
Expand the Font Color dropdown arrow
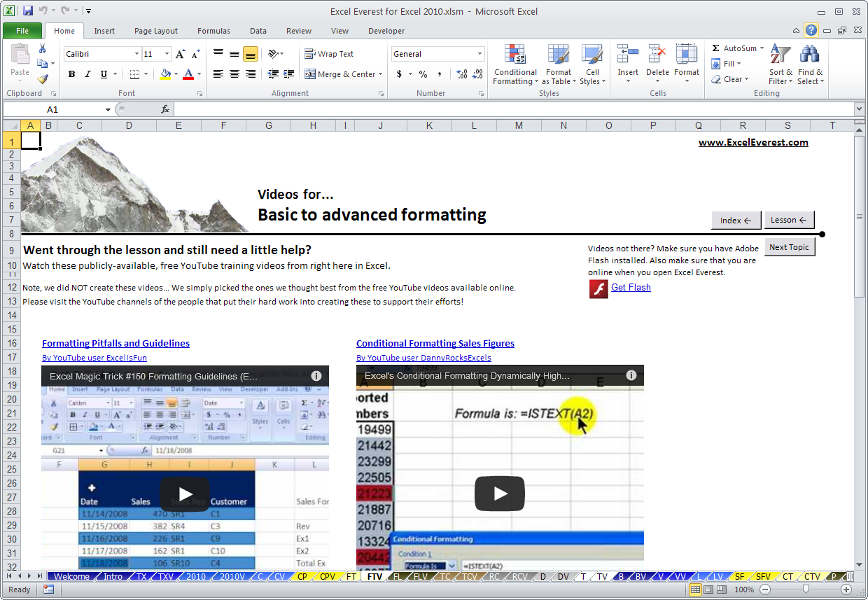199,74
